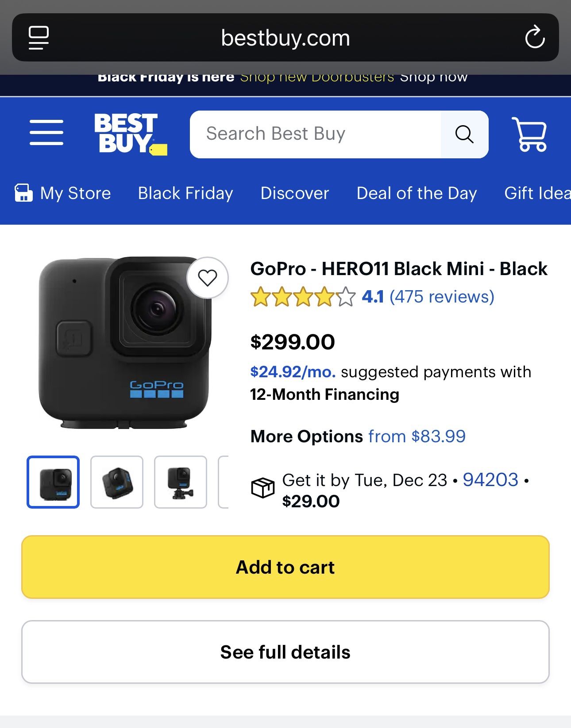The image size is (571, 728).
Task: Open the shopping cart
Action: [529, 134]
